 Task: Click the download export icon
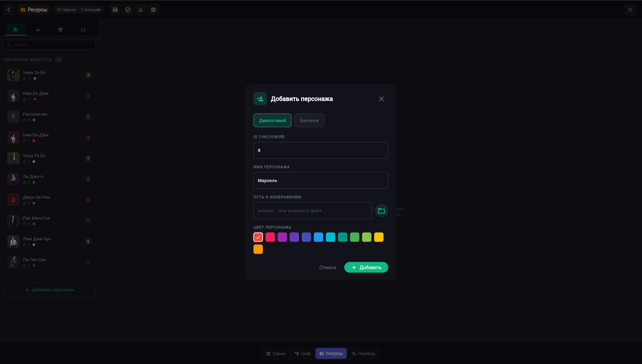pos(140,10)
